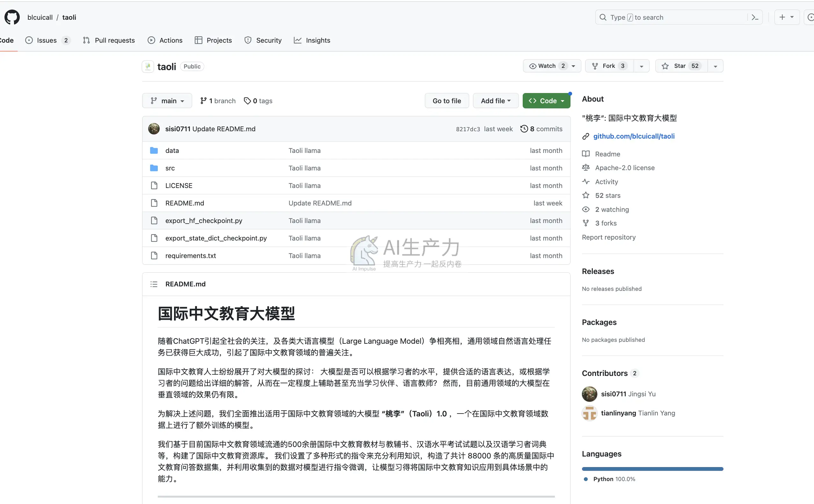View stargazers via 52 stars link
The width and height of the screenshot is (814, 504).
click(x=601, y=195)
